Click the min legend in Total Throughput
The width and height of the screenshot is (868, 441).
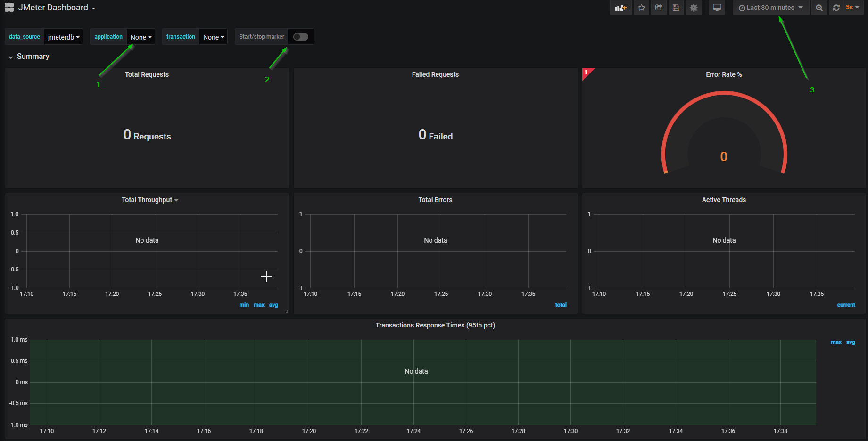tap(244, 305)
